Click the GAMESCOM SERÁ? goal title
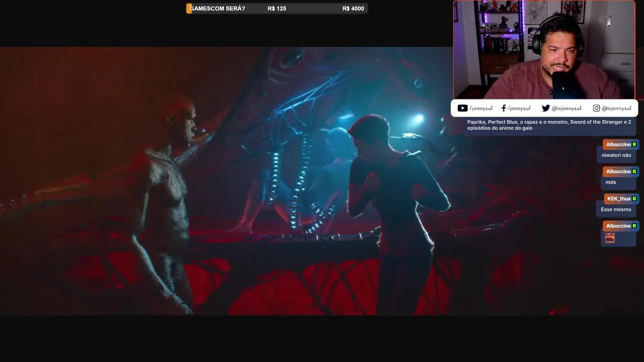 (217, 9)
